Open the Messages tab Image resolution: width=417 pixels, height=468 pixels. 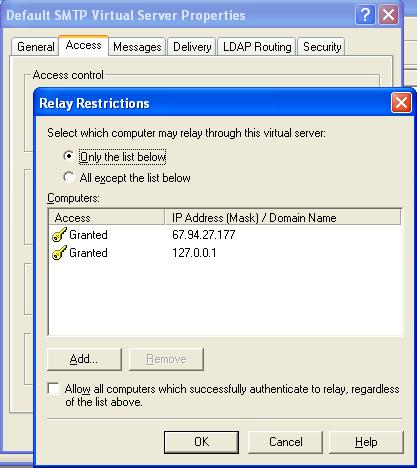click(137, 47)
